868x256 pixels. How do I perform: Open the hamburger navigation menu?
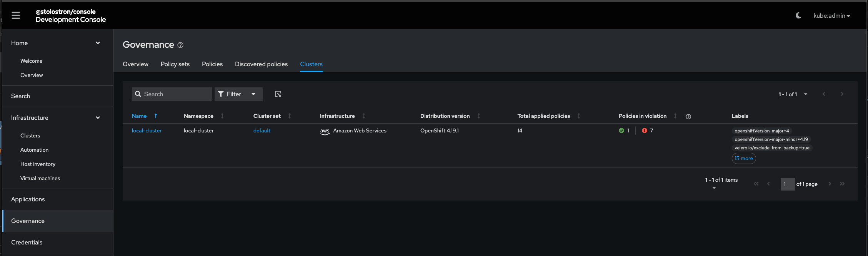tap(16, 15)
